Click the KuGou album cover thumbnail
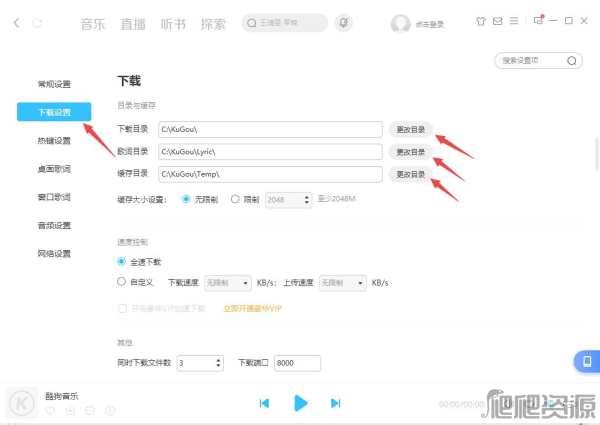600x425 pixels. (x=22, y=403)
